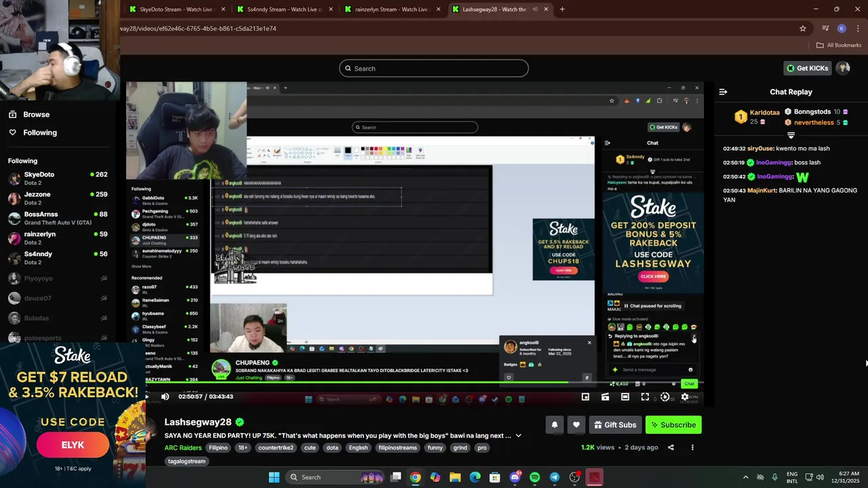Open the Windows Start menu

click(274, 477)
